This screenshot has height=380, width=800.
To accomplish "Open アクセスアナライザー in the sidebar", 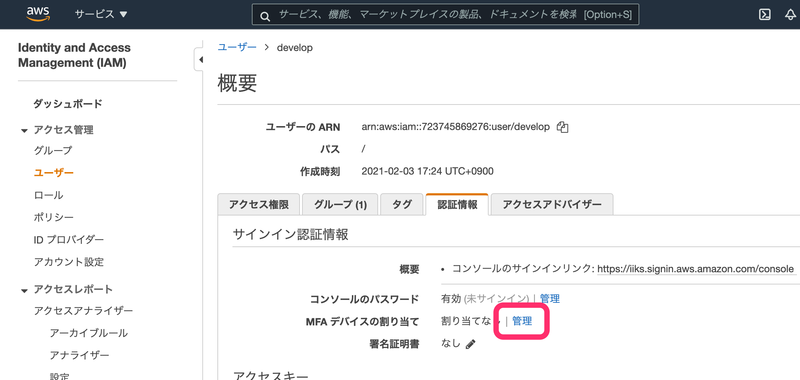I will pyautogui.click(x=84, y=311).
